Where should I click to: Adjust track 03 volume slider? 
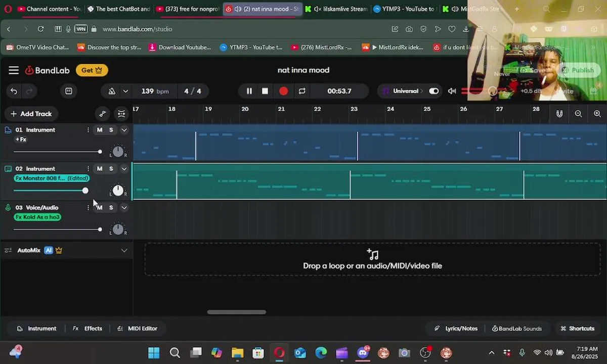click(x=57, y=230)
